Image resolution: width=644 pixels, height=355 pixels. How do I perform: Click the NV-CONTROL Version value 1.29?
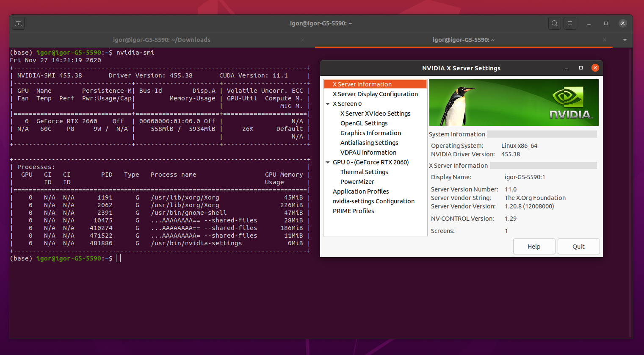511,219
